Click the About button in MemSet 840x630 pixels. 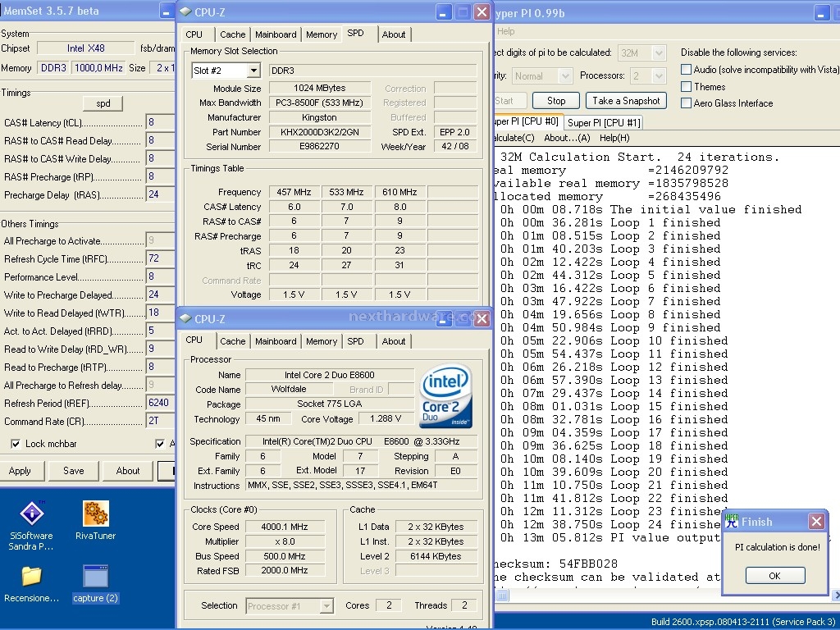tap(127, 471)
